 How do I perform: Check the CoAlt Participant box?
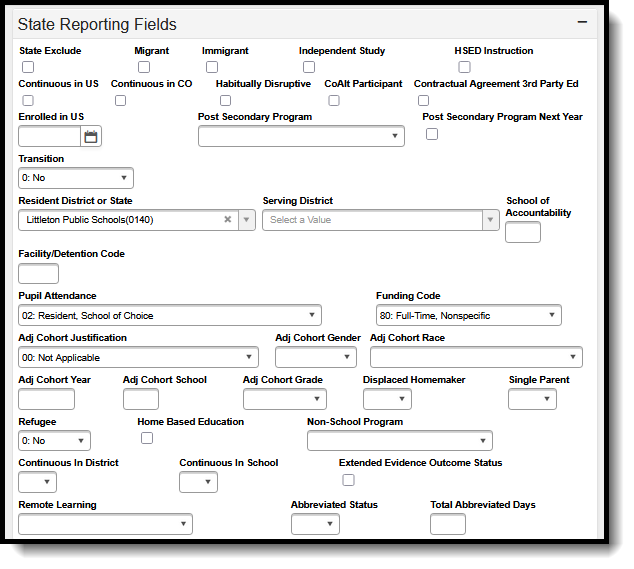click(x=334, y=100)
